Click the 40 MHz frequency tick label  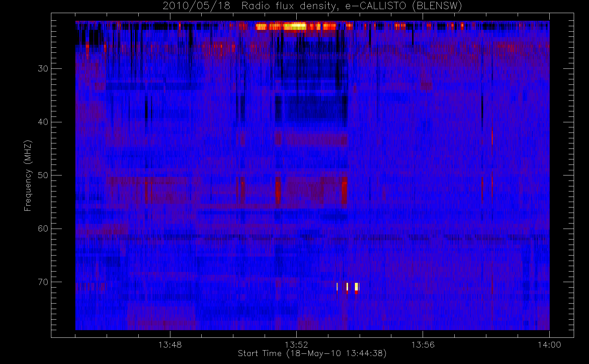43,122
